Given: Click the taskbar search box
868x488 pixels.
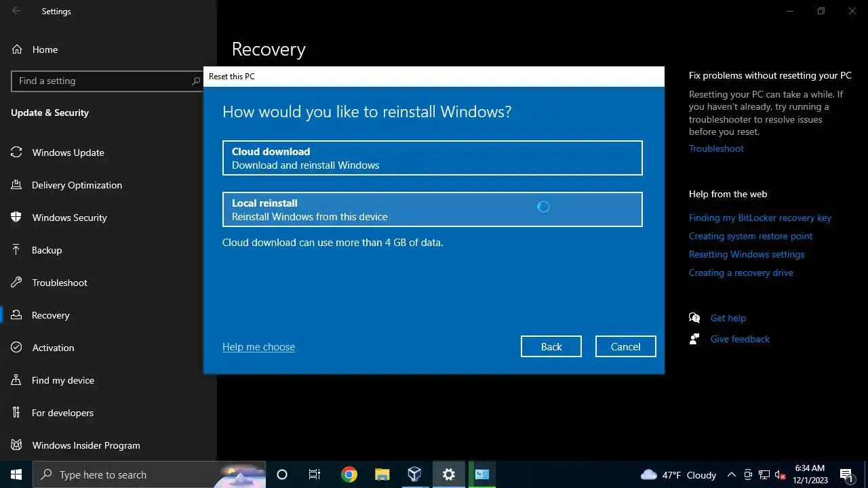Looking at the screenshot, I should tap(149, 474).
